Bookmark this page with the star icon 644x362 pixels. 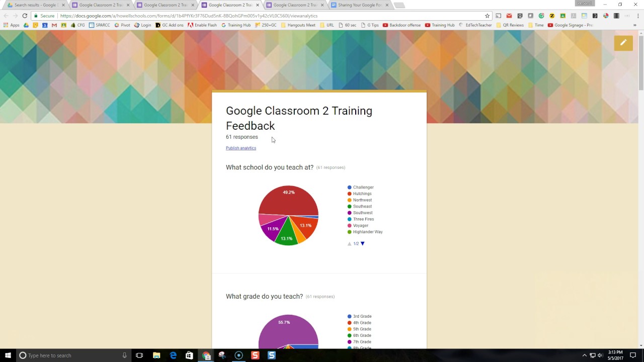tap(487, 16)
